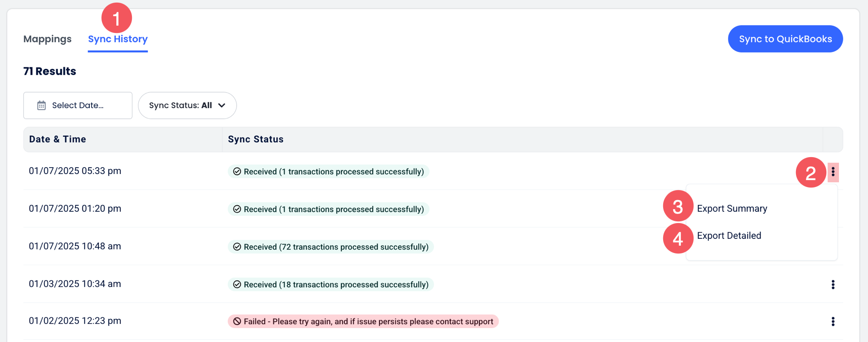The height and width of the screenshot is (342, 868).
Task: Click the Date & Time column header
Action: coord(57,139)
